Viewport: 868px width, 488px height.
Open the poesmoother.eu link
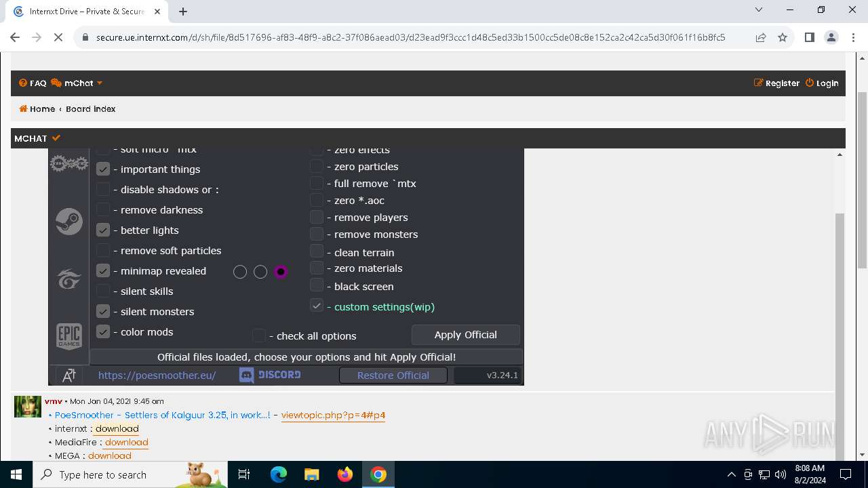157,375
